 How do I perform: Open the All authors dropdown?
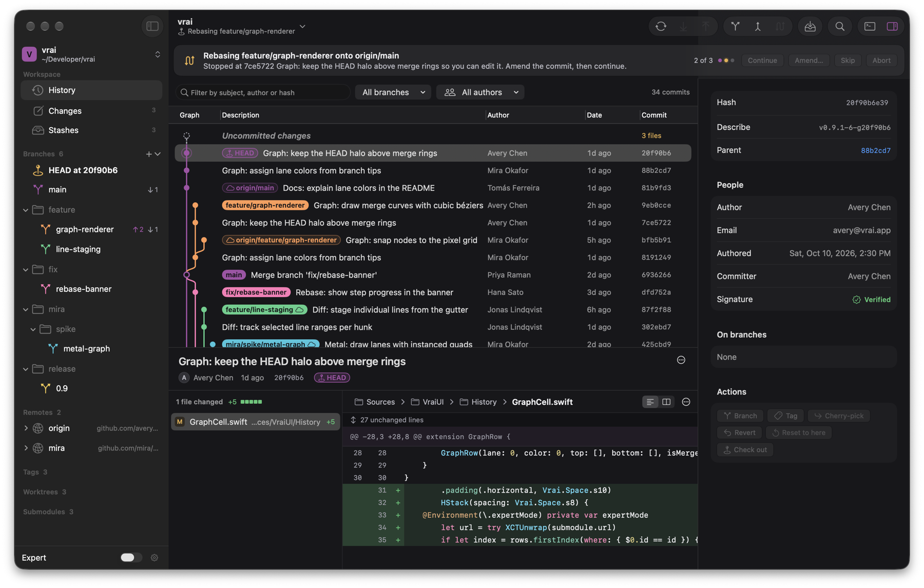click(x=480, y=92)
